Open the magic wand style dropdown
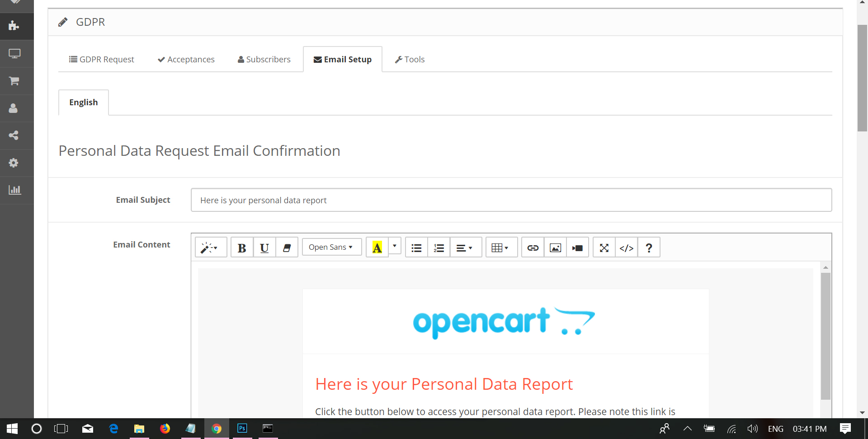Screen dimensions: 868x439 click(211, 248)
